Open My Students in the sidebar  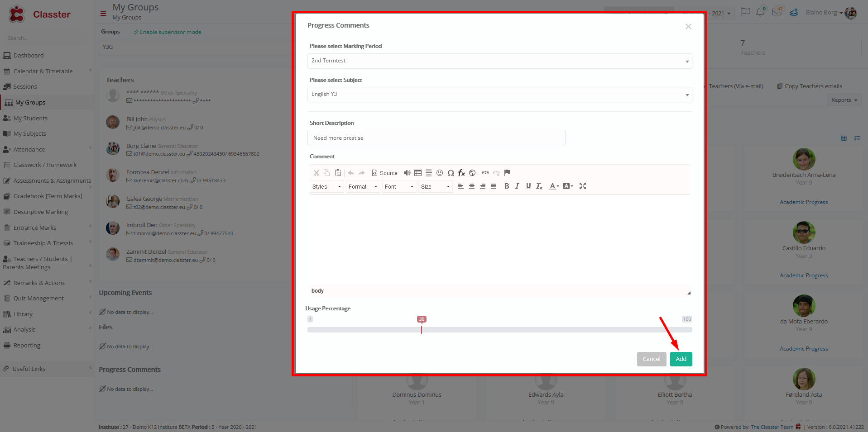coord(30,119)
